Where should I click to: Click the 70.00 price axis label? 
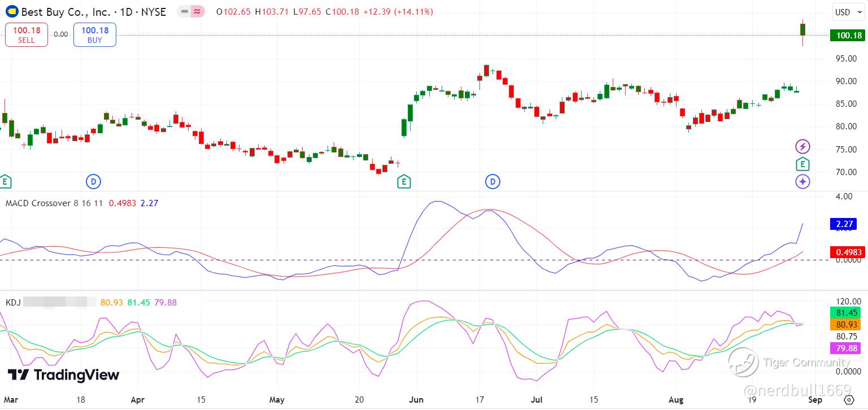tap(847, 172)
